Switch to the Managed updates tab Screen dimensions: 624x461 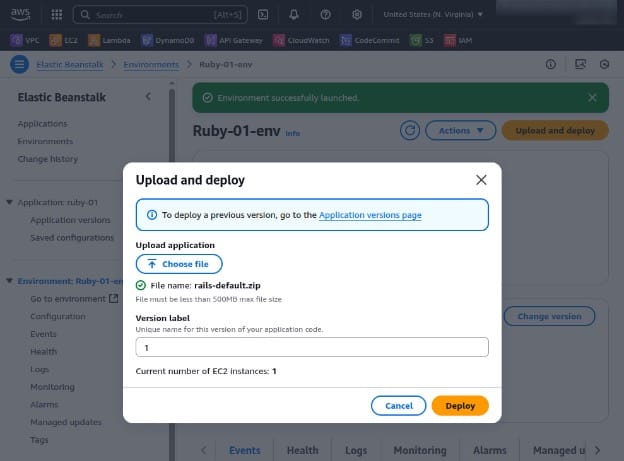559,450
